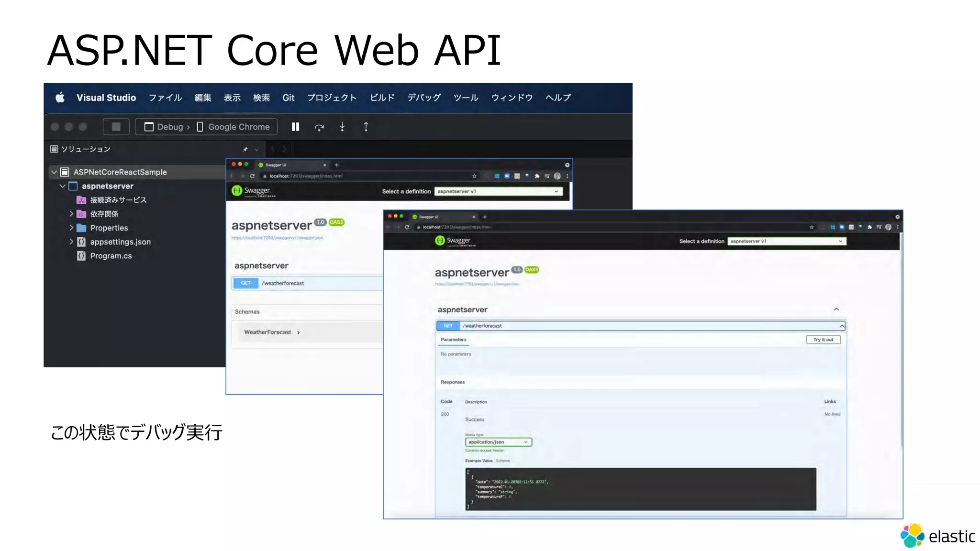Switch to the Schema view of the response
This screenshot has height=551, width=980.
click(503, 461)
